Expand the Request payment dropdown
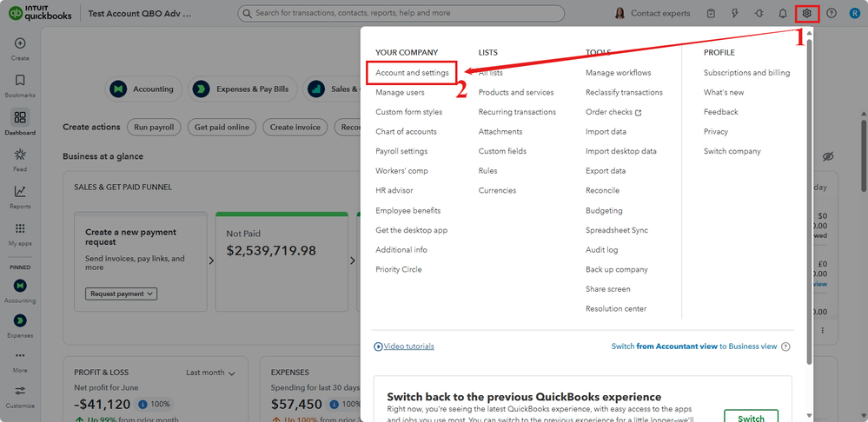 point(122,293)
